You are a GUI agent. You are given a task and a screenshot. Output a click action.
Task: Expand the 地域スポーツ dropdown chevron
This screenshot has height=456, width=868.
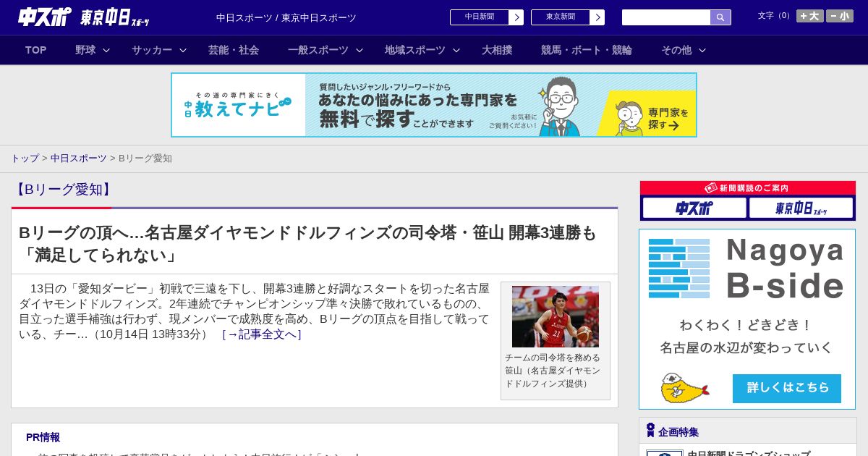456,50
